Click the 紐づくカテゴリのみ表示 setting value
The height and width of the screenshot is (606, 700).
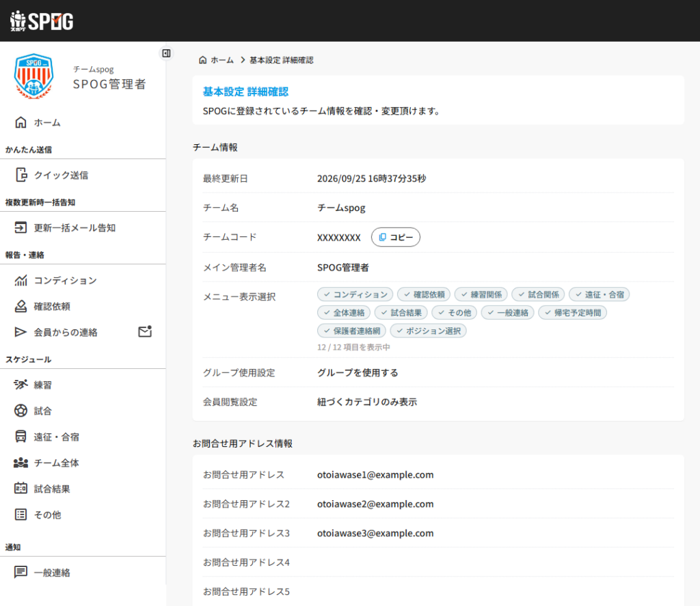coord(367,402)
